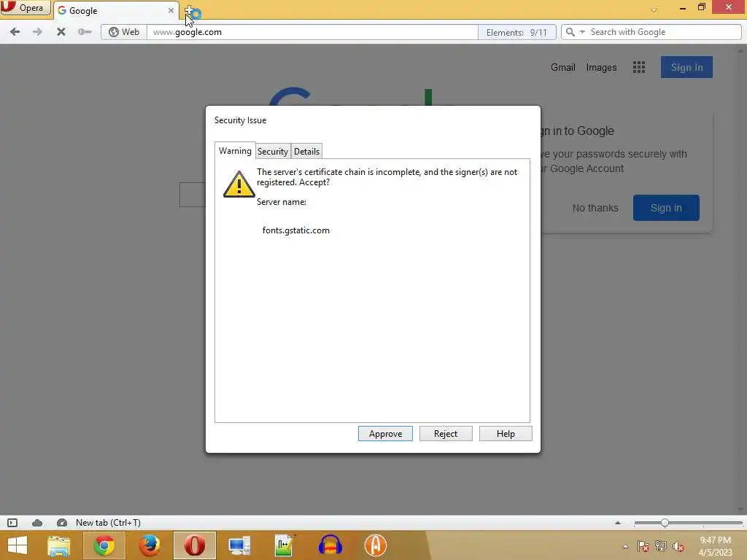This screenshot has height=560, width=747.
Task: Click No thanks in sign-in prompt
Action: [595, 208]
